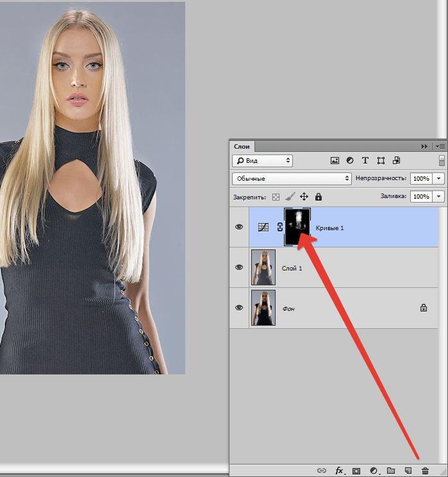Click the Заливка label
Image resolution: width=448 pixels, height=477 pixels.
click(x=394, y=196)
